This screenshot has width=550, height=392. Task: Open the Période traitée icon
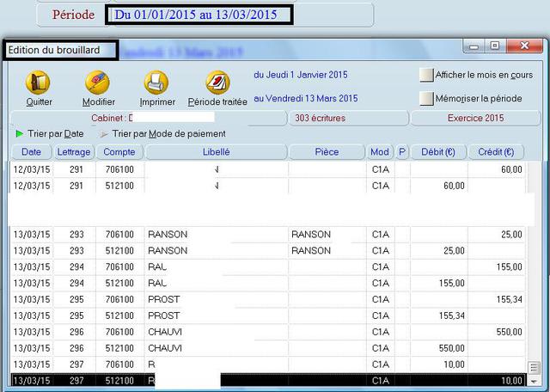tap(217, 83)
